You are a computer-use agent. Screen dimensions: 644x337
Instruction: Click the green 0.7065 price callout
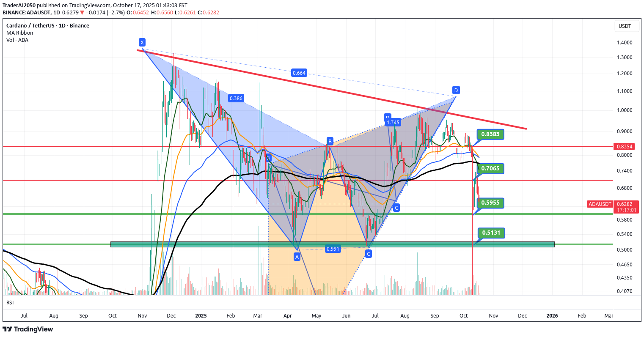tap(490, 168)
